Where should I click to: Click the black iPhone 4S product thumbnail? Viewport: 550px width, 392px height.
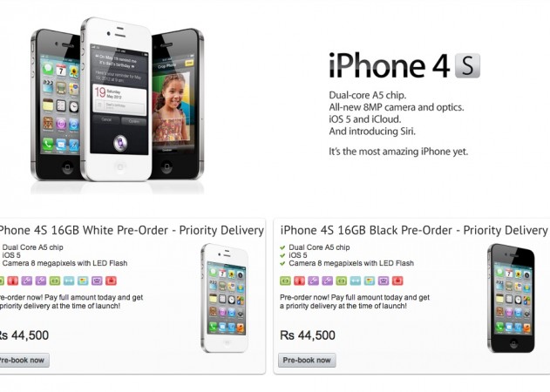click(x=511, y=298)
